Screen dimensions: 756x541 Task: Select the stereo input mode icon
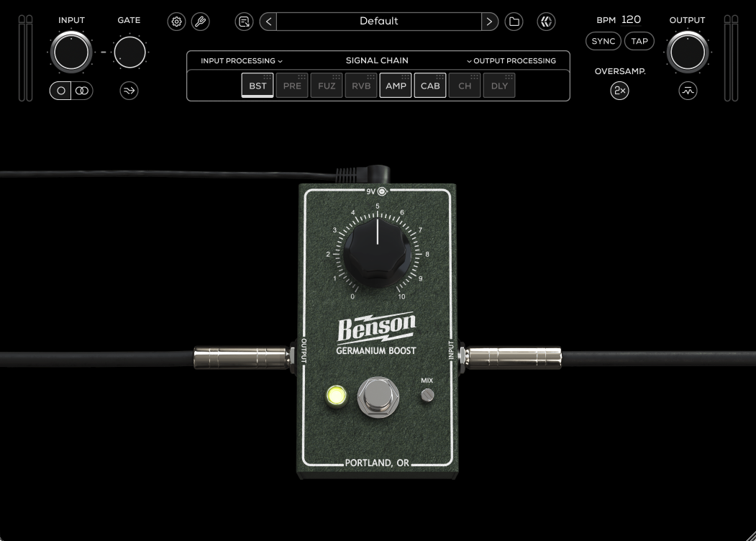point(82,91)
